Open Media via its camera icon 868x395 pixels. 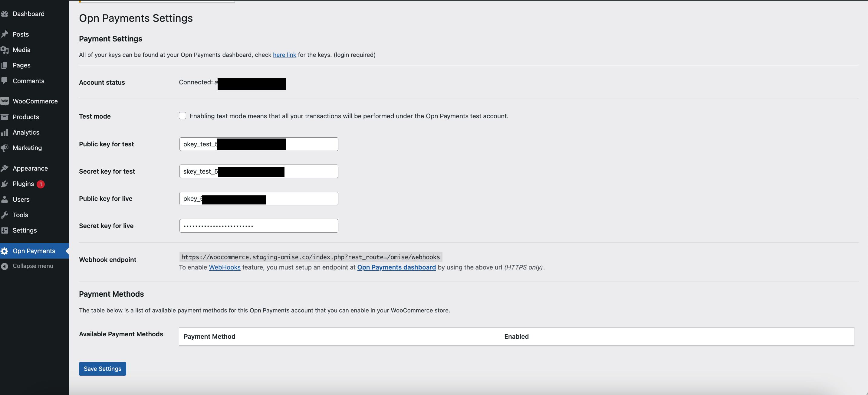(5, 50)
